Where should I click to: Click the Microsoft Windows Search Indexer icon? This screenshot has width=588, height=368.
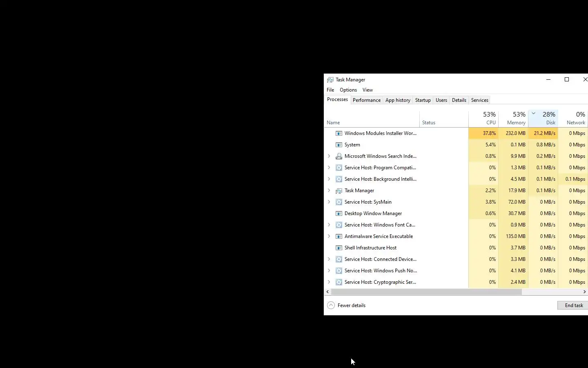339,156
